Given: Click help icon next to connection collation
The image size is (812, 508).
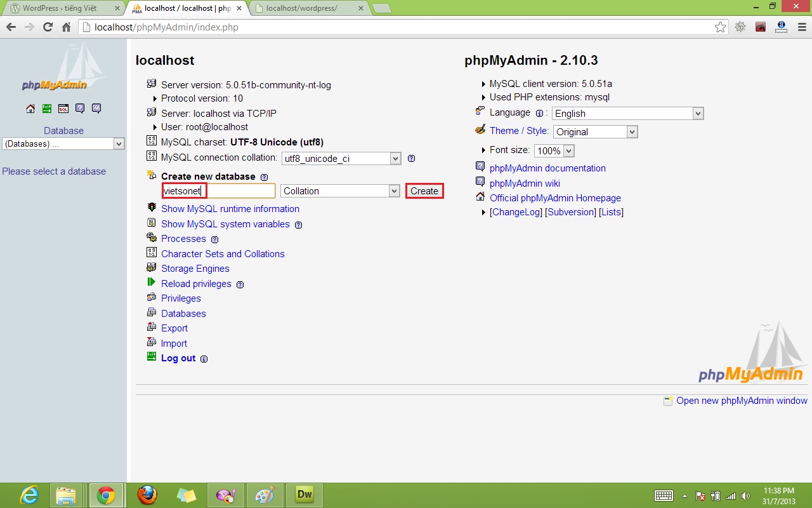Looking at the screenshot, I should click(x=411, y=158).
